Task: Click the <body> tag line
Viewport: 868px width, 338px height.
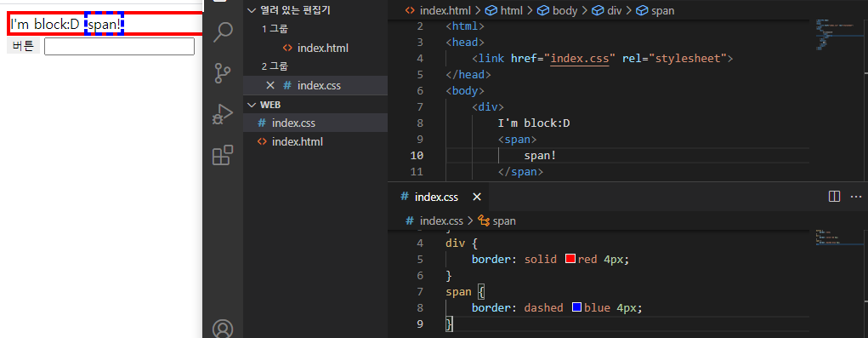Action: pos(465,91)
